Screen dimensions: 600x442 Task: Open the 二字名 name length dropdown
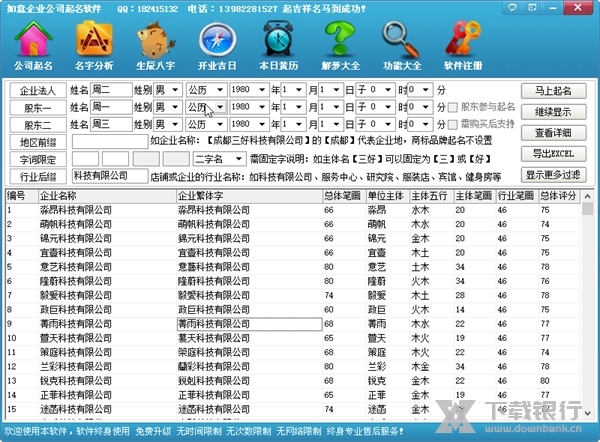239,158
